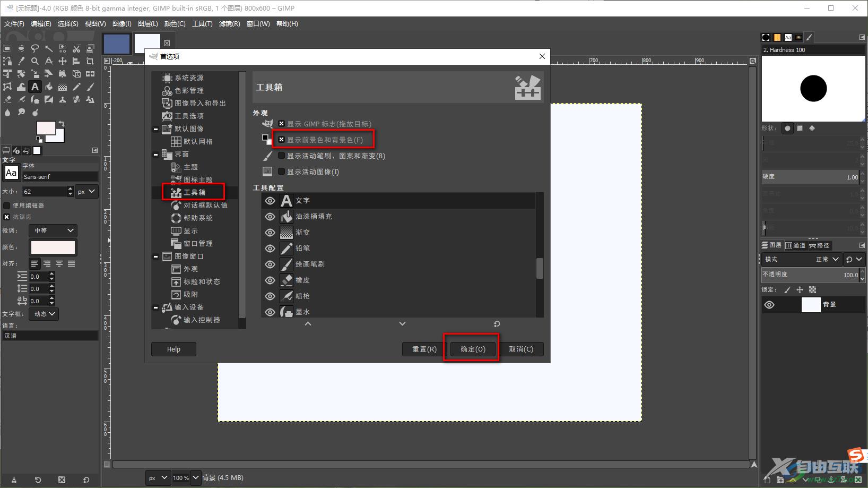Collapse the Default Image tree node

point(155,129)
